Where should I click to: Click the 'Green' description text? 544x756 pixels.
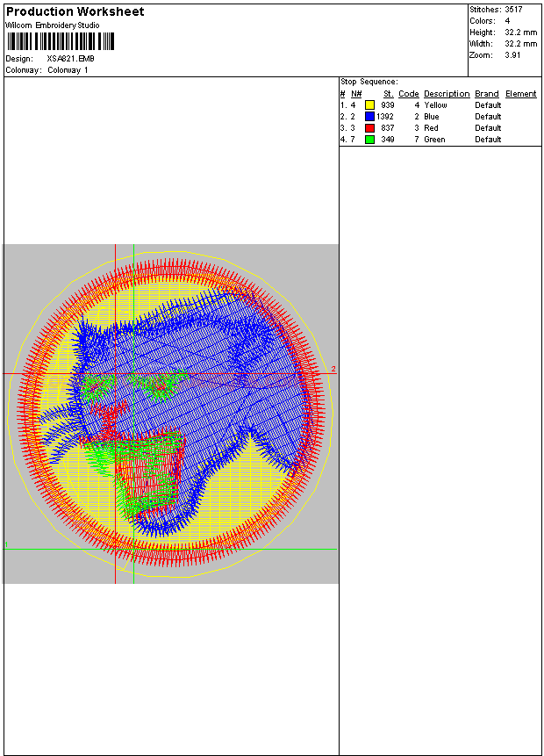click(434, 140)
